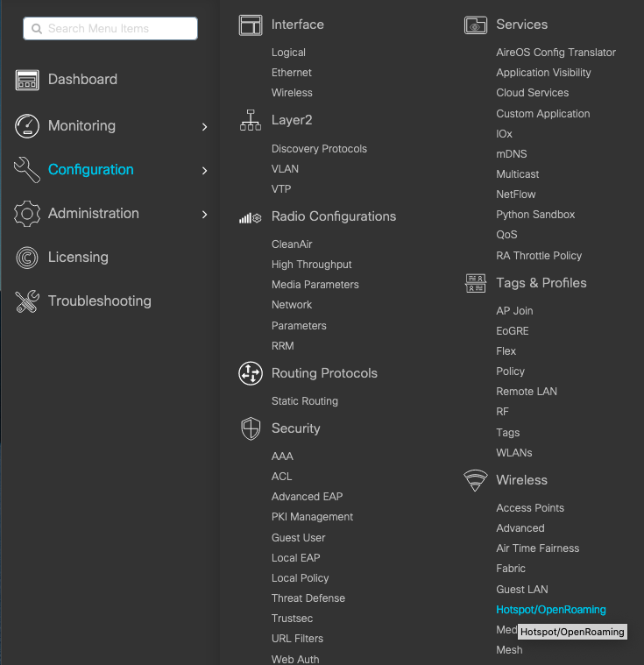Click the Routing Protocols icon
644x665 pixels.
click(251, 373)
